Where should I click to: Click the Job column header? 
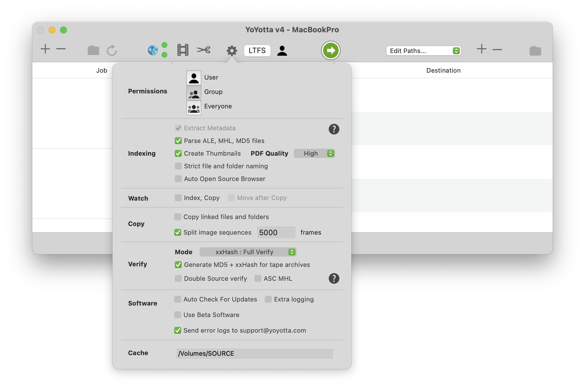click(x=102, y=70)
